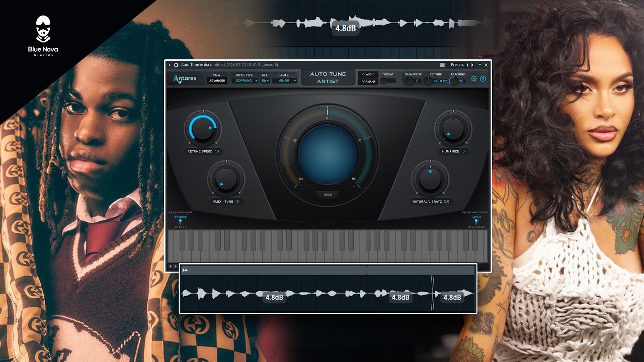Open the Presets menu
The height and width of the screenshot is (362, 644).
[x=457, y=65]
